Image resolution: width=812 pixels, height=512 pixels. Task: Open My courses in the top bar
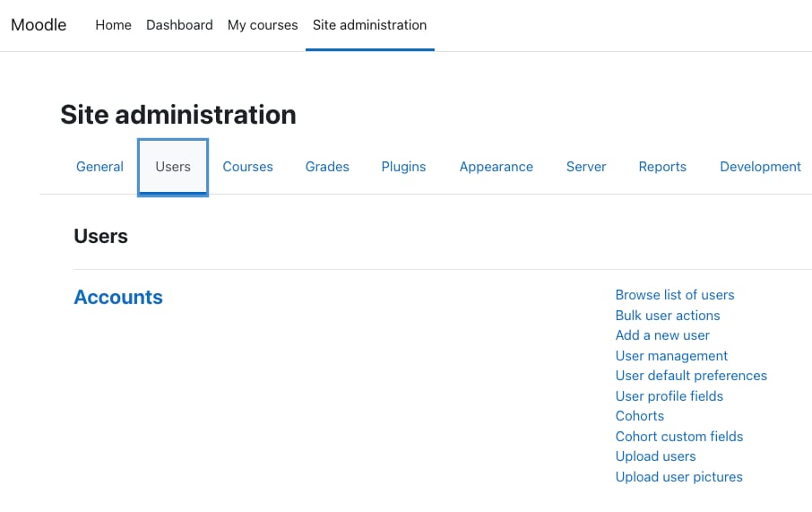coord(263,25)
